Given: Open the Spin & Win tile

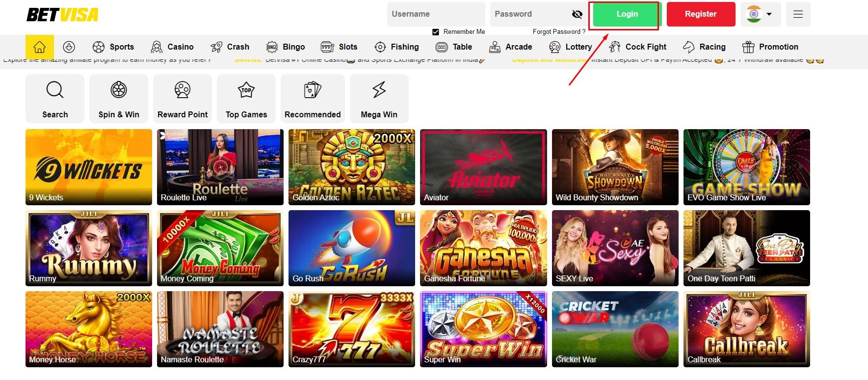Looking at the screenshot, I should 119,98.
